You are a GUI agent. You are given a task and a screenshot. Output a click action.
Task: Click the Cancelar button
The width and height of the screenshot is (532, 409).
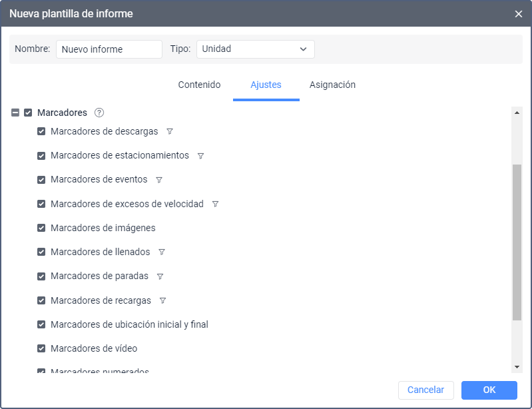point(425,390)
